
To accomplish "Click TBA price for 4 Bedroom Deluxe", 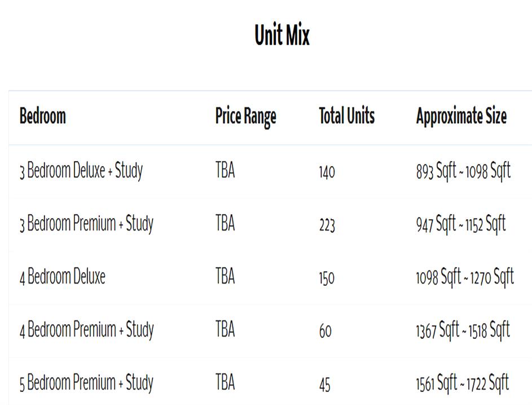I will (x=225, y=277).
